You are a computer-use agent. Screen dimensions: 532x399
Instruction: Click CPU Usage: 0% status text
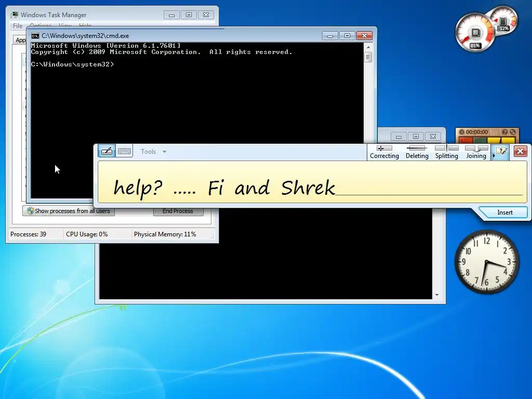coord(87,234)
